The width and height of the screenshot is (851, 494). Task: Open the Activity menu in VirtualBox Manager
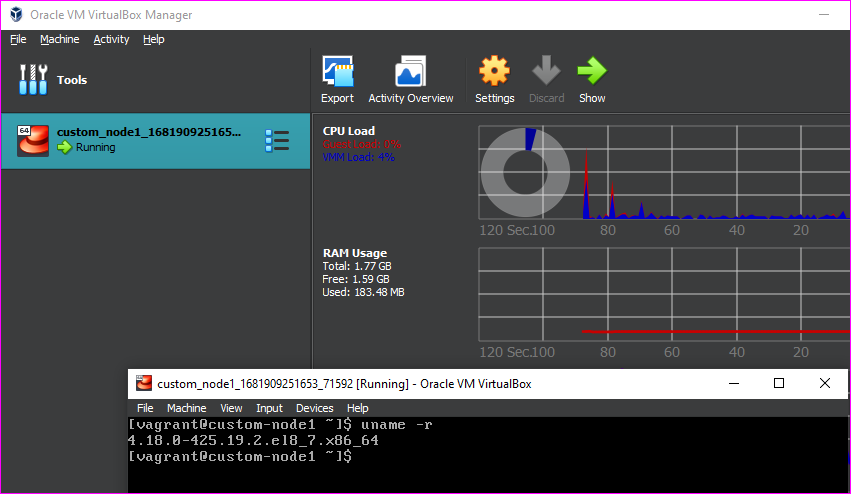111,39
